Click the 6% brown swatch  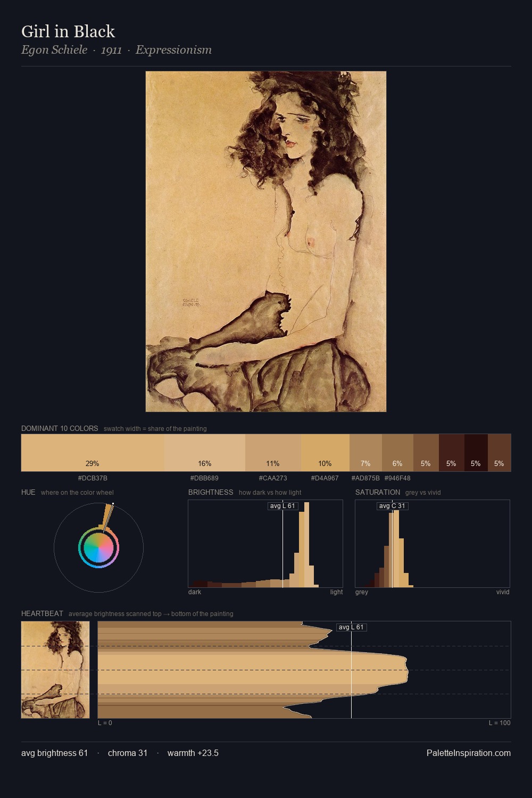397,453
